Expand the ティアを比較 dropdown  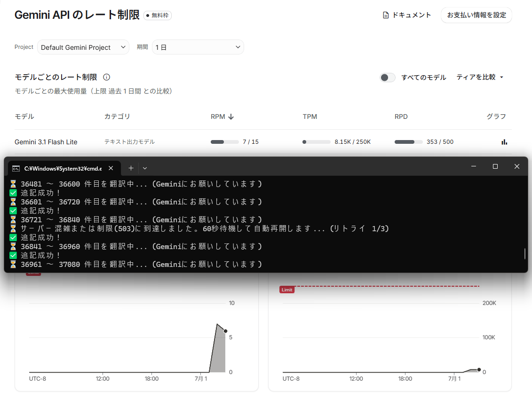480,77
